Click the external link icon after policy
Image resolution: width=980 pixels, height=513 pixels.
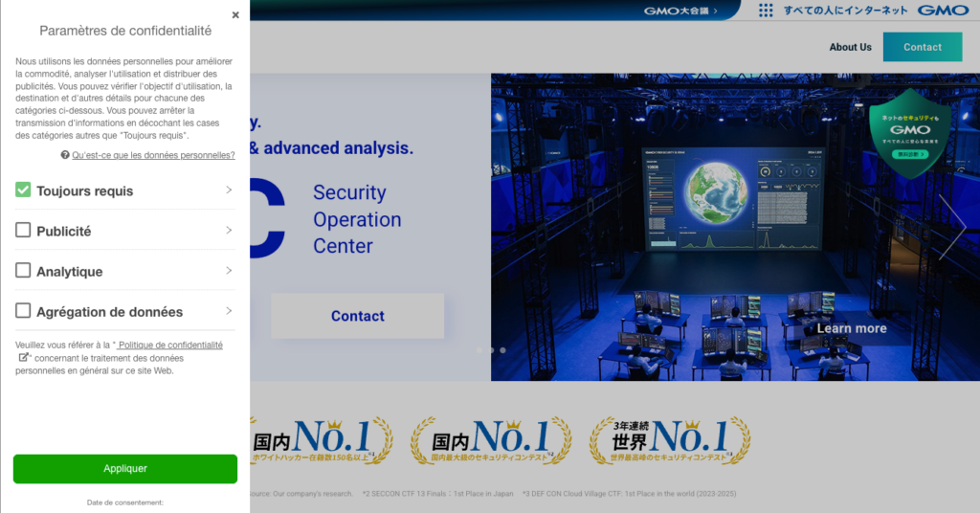point(23,357)
